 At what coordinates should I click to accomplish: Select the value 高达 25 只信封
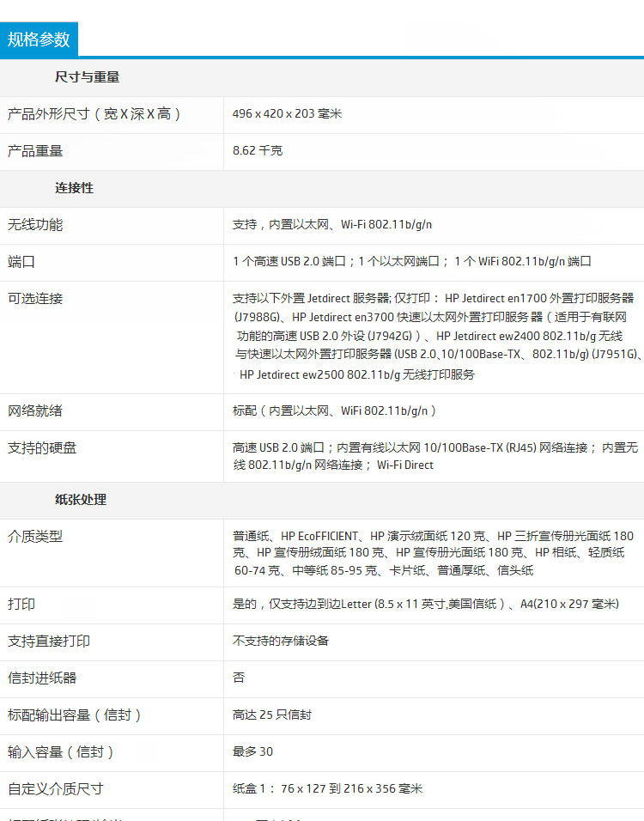point(271,715)
